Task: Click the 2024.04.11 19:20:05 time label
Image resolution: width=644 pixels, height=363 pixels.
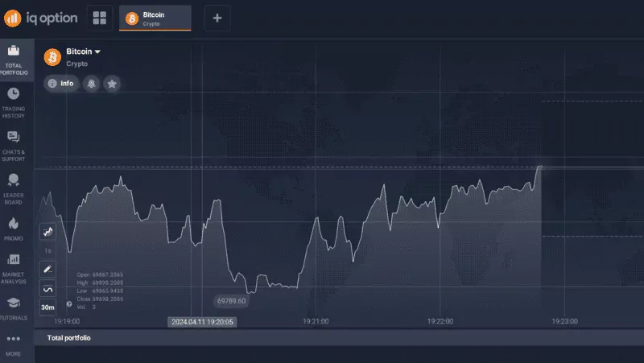Action: tap(202, 322)
